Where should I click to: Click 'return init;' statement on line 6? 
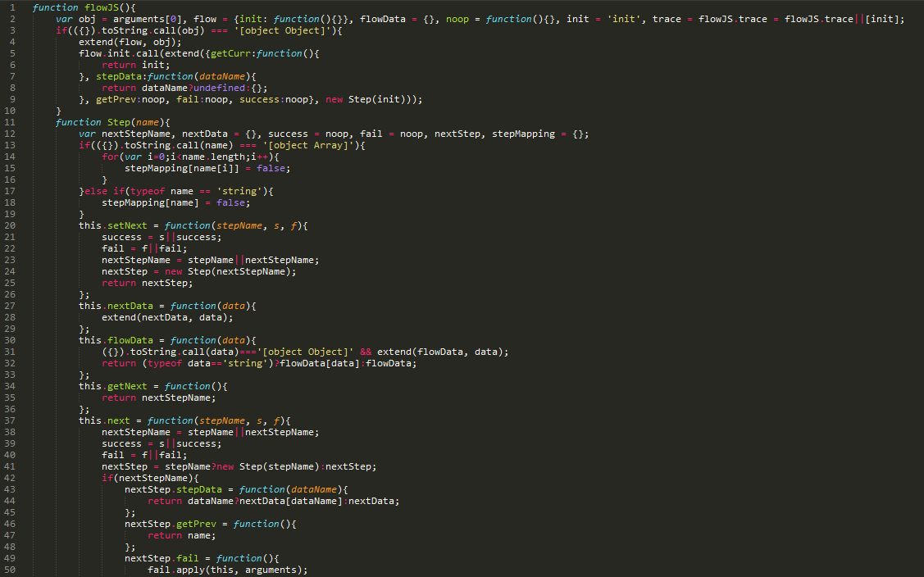click(x=136, y=65)
